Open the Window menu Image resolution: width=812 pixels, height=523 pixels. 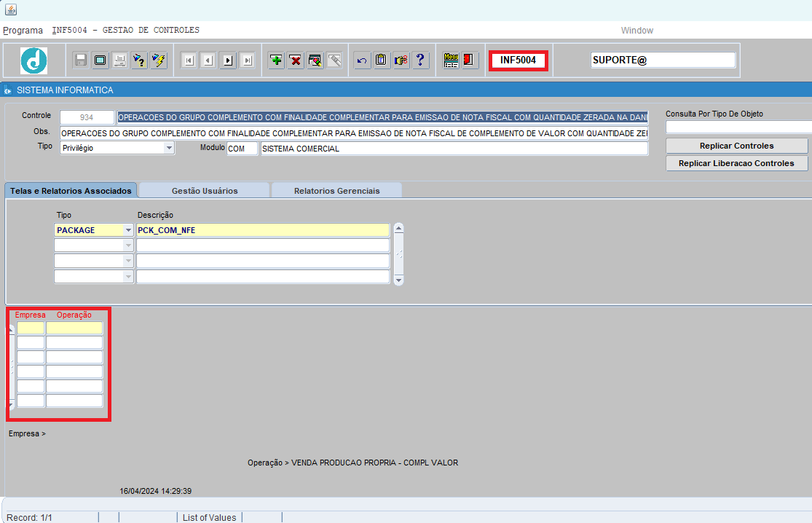(x=636, y=31)
